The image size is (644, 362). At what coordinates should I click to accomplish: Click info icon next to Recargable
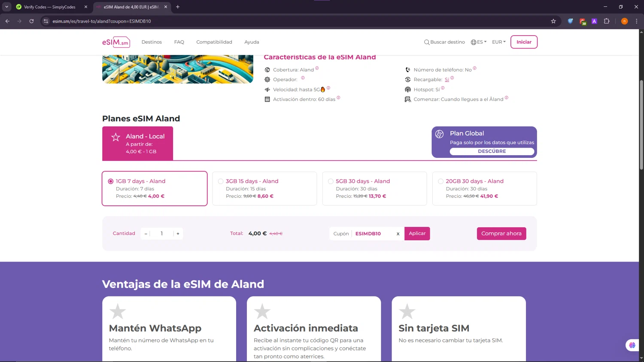tap(452, 78)
